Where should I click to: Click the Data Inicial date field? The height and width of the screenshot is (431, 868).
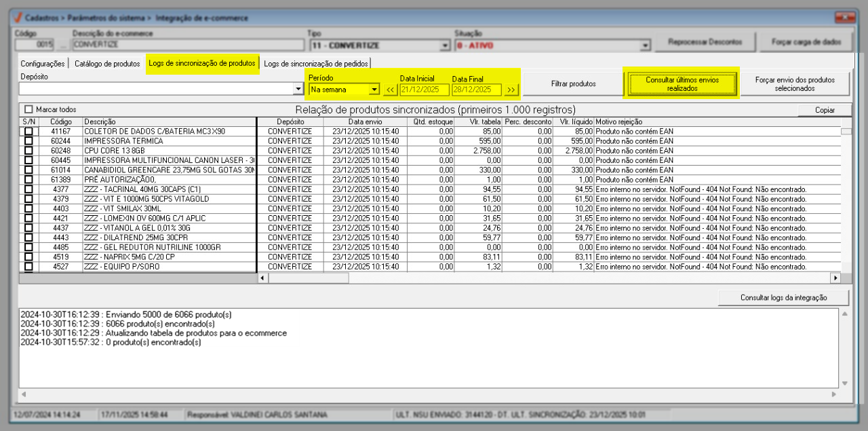pyautogui.click(x=424, y=90)
